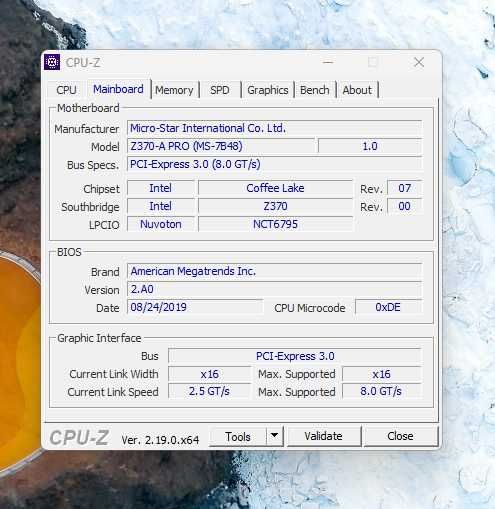The width and height of the screenshot is (495, 509).
Task: Click the Manufacturer label
Action: tap(87, 129)
